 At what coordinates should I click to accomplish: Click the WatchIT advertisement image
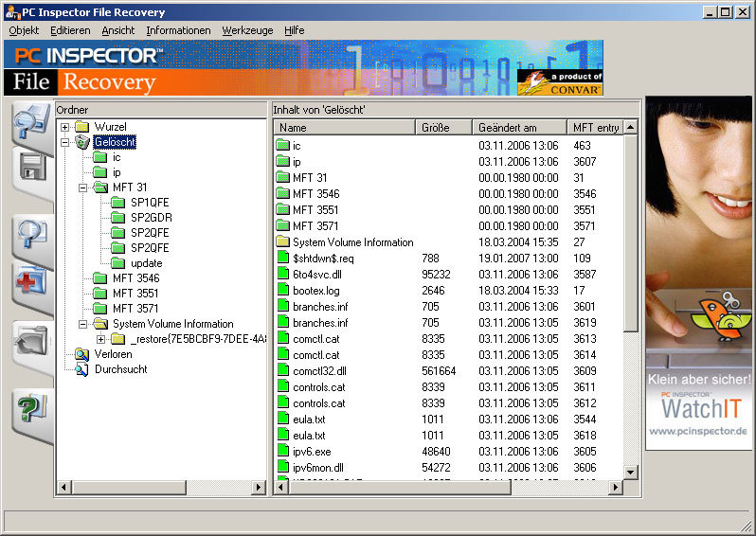coord(698,273)
